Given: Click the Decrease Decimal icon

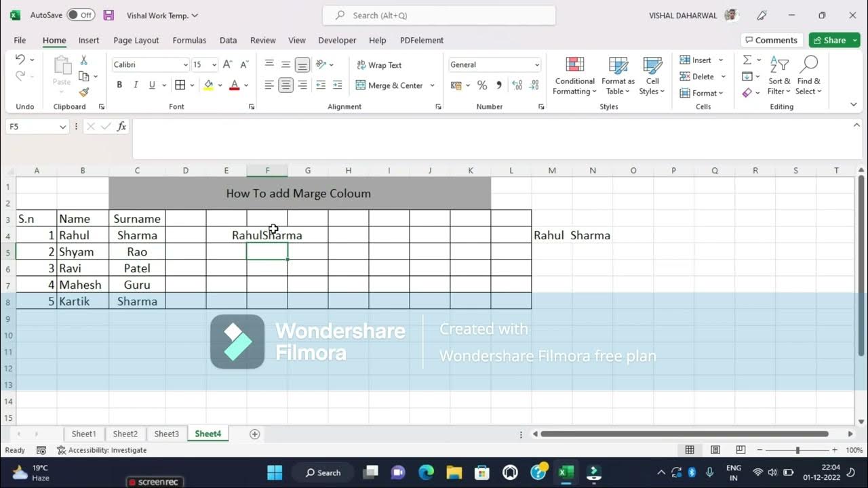Looking at the screenshot, I should (x=534, y=85).
